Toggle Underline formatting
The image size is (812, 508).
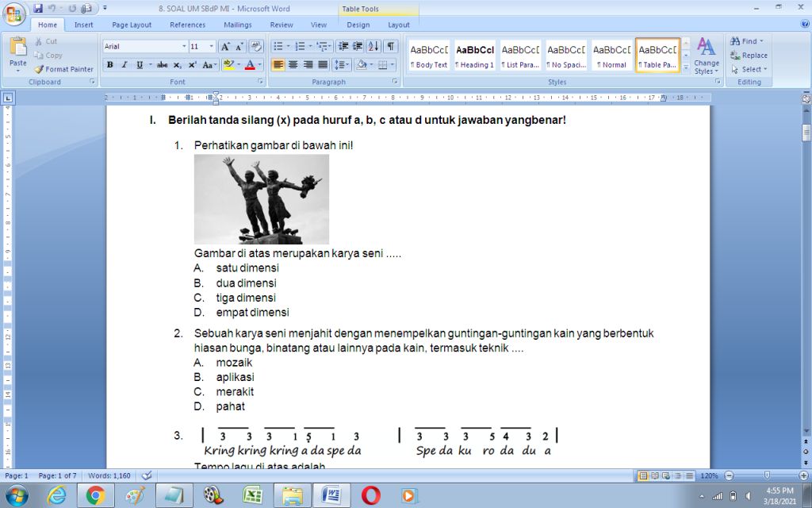pos(140,65)
